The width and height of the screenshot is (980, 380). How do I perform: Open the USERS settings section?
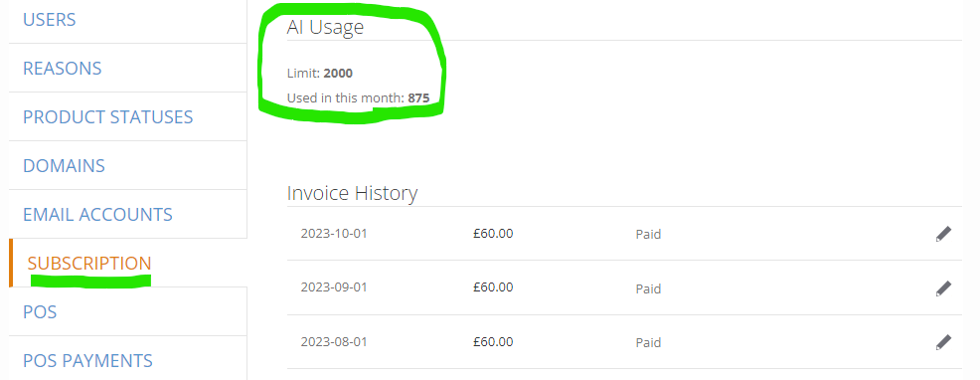tap(50, 20)
